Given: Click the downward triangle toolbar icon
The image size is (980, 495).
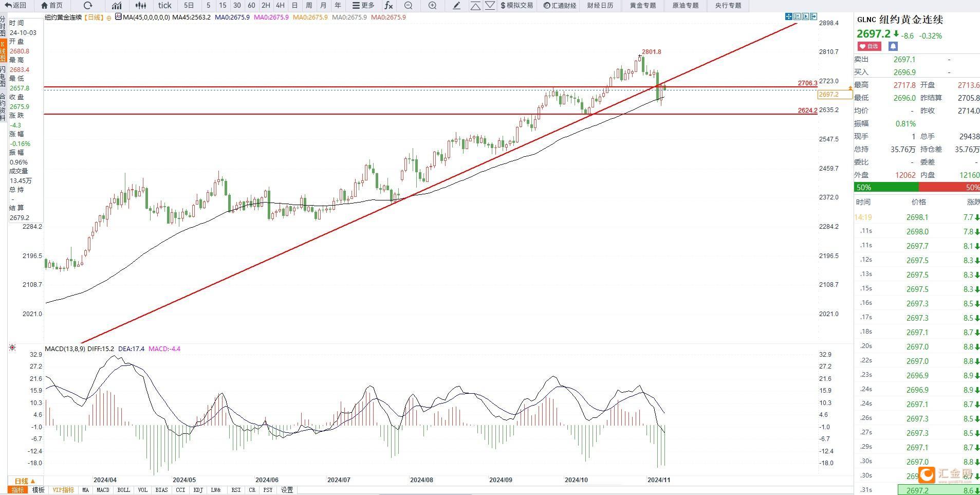Looking at the screenshot, I should [490, 6].
